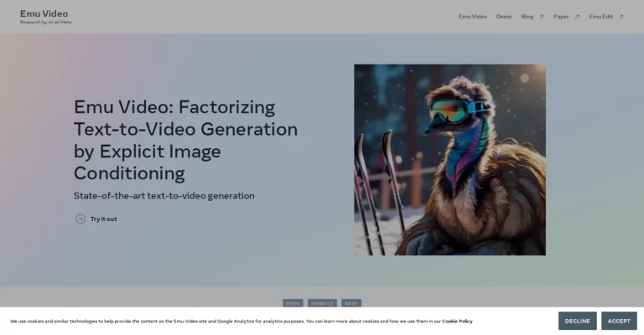The width and height of the screenshot is (644, 335).
Task: Click the circled arrow icon by Try it out
Action: tap(80, 219)
